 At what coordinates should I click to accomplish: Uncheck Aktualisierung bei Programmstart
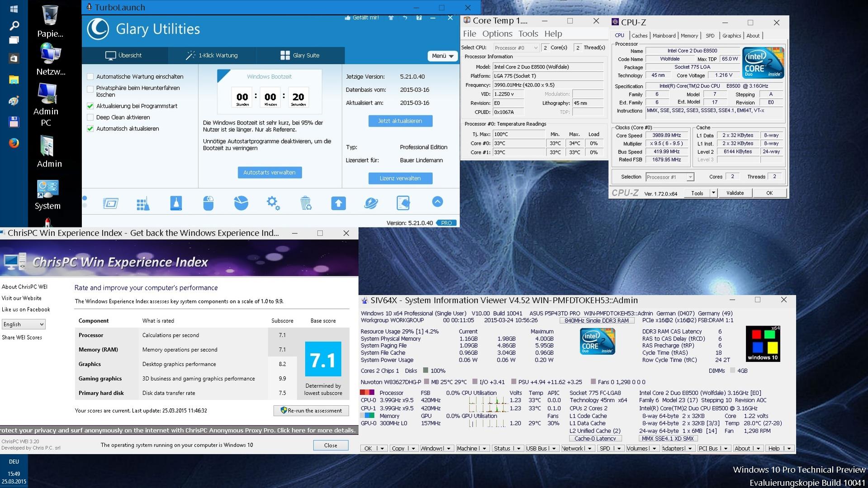pos(90,106)
